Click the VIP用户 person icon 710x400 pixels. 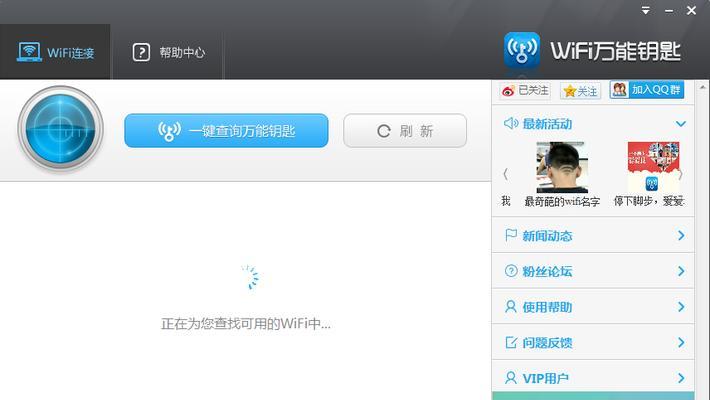(x=511, y=378)
